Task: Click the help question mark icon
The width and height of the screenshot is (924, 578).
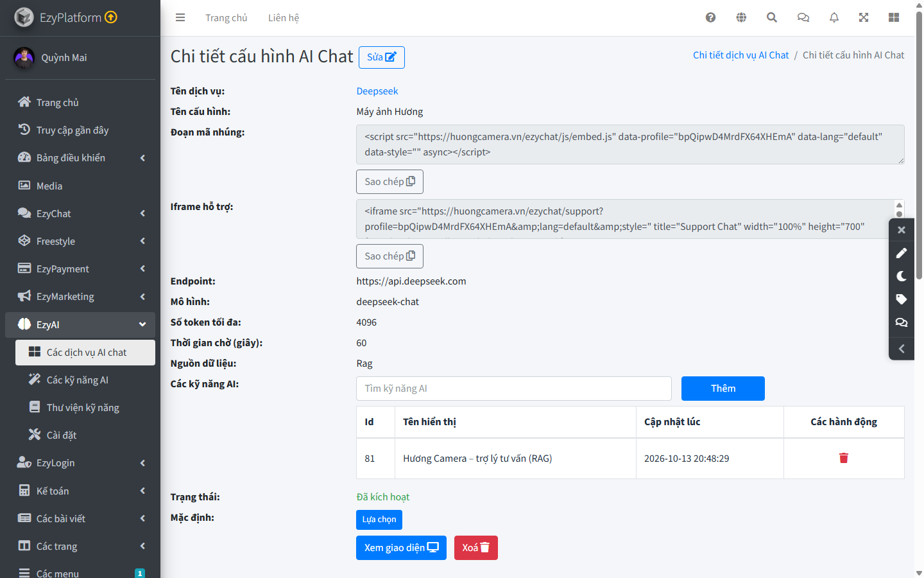Action: tap(710, 18)
